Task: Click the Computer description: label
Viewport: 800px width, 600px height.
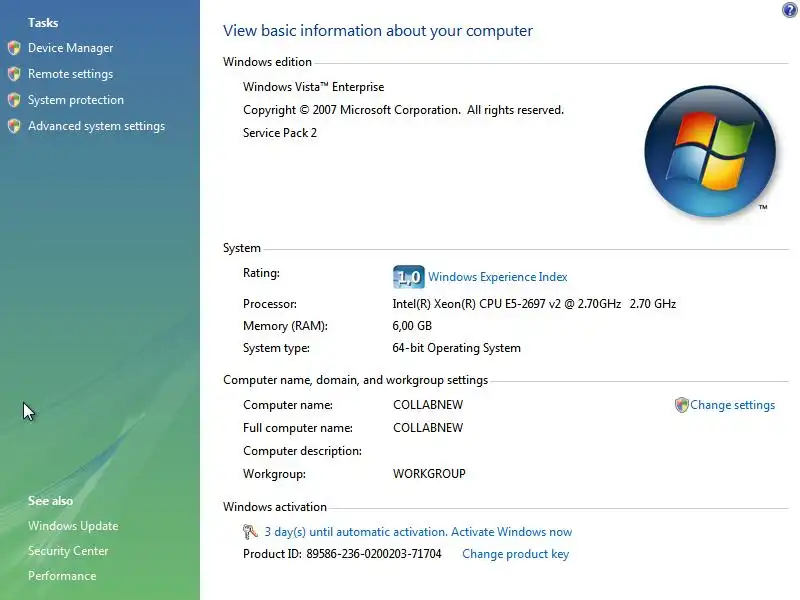Action: tap(302, 451)
